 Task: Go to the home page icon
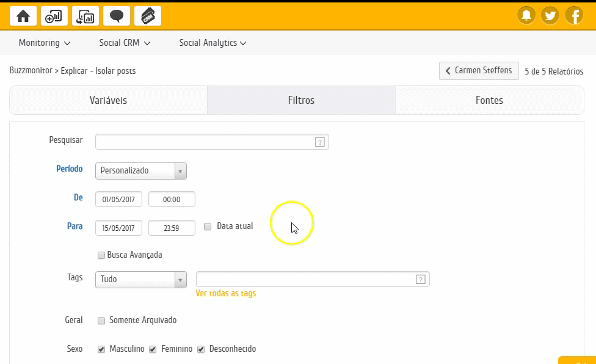pyautogui.click(x=23, y=16)
